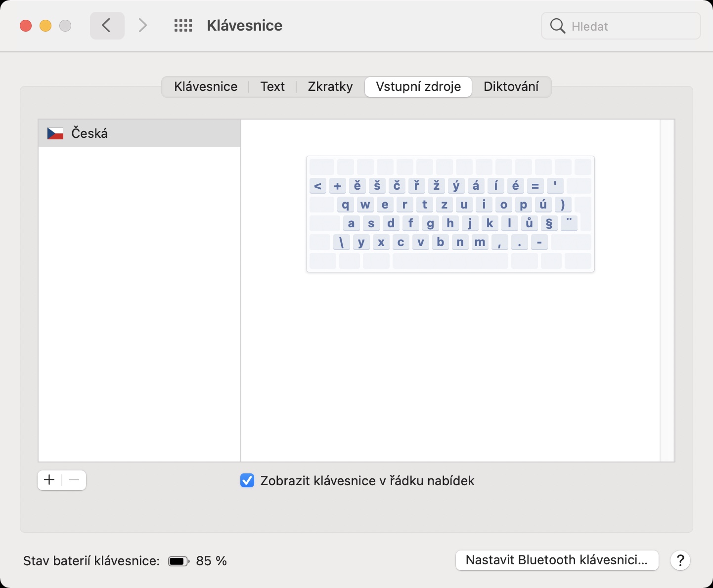Click the keyboard battery status icon
The height and width of the screenshot is (588, 713).
[178, 561]
